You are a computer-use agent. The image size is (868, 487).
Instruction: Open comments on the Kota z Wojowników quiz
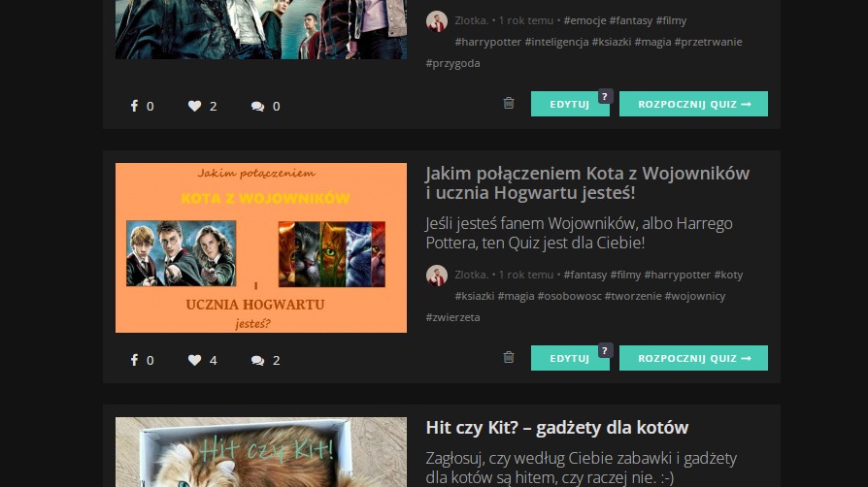[x=257, y=360]
